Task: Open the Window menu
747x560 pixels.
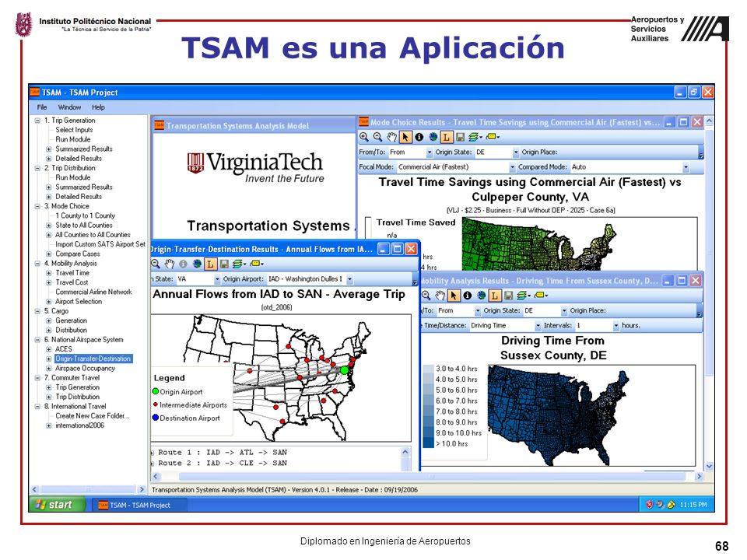Action: pos(69,107)
